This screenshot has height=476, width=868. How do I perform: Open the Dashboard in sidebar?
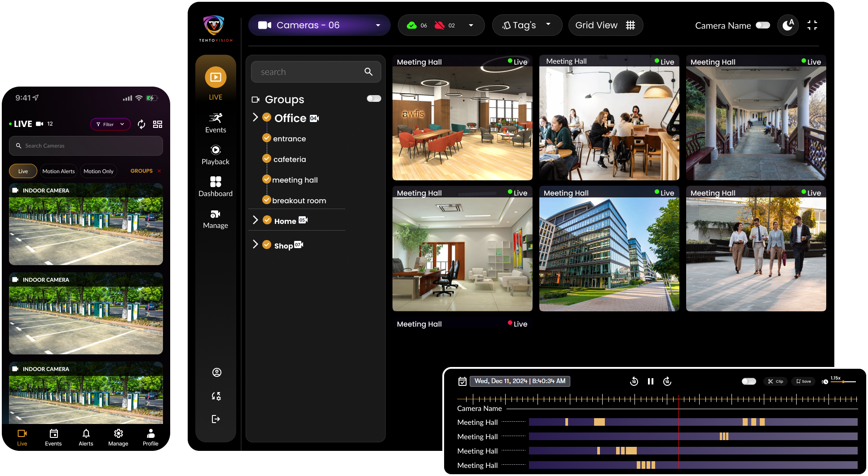216,187
